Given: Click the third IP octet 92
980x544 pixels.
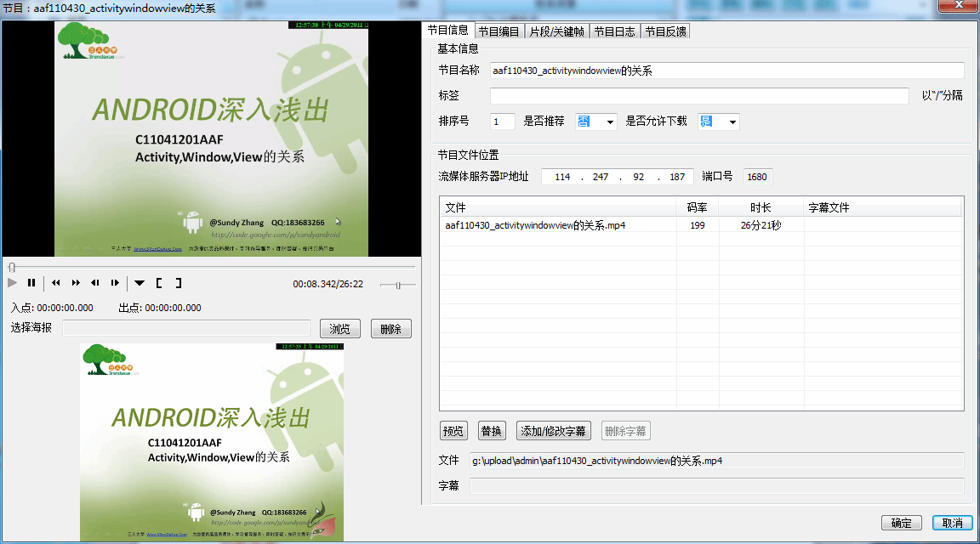Looking at the screenshot, I should pos(638,177).
